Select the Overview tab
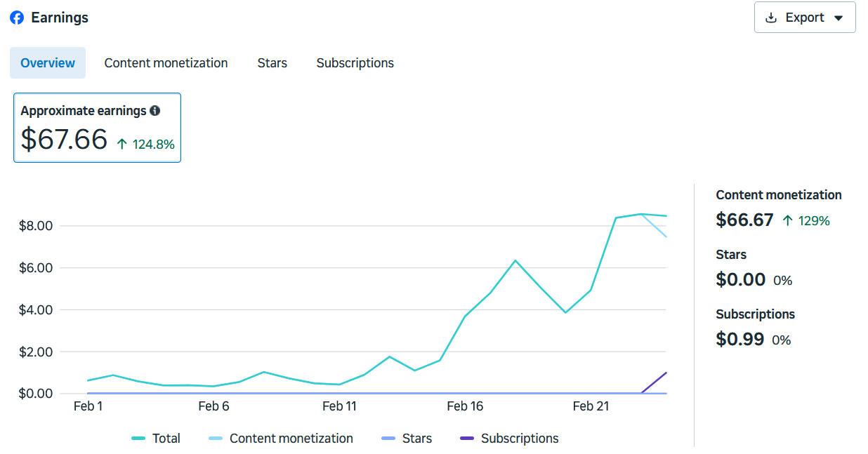Viewport: 868px width, 454px height. 48,63
